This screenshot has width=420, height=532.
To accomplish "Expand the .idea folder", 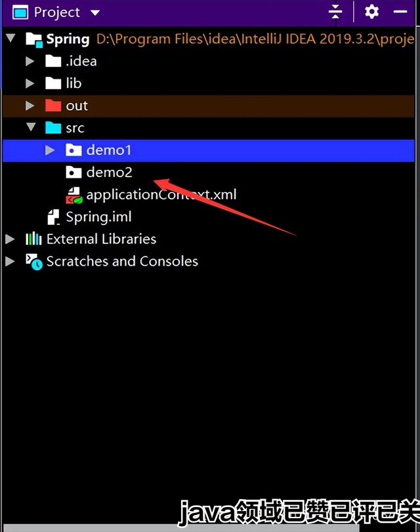I will (x=30, y=61).
